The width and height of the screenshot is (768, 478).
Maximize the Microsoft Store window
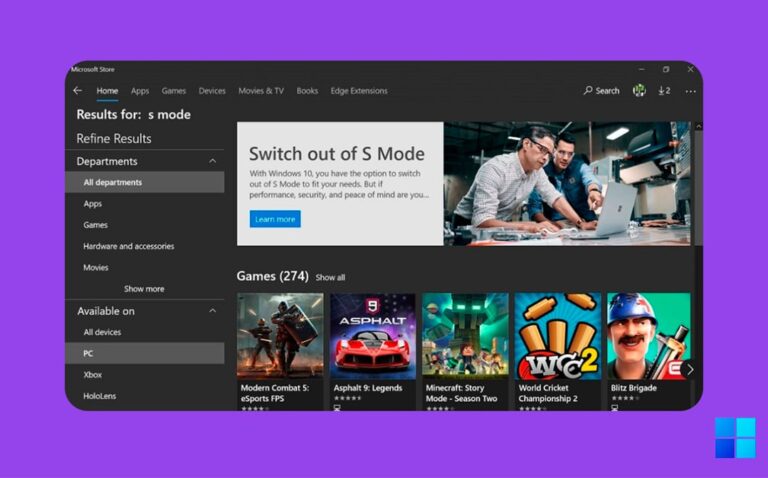coord(666,70)
